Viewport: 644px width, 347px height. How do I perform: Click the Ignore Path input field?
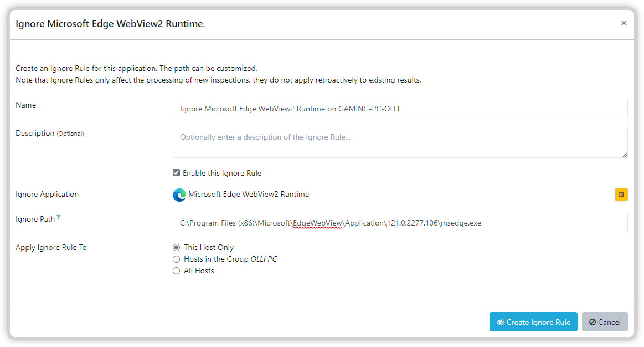(x=400, y=223)
